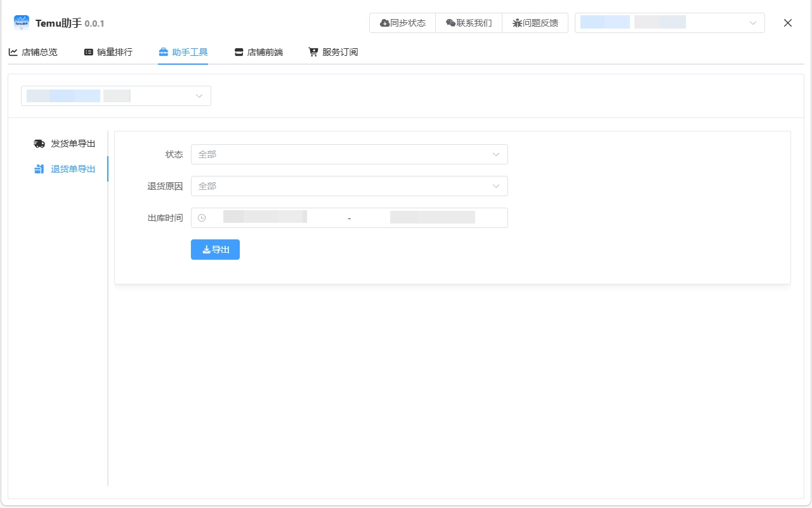Click the return icon next to 退货单导出
This screenshot has height=508, width=812.
39,169
